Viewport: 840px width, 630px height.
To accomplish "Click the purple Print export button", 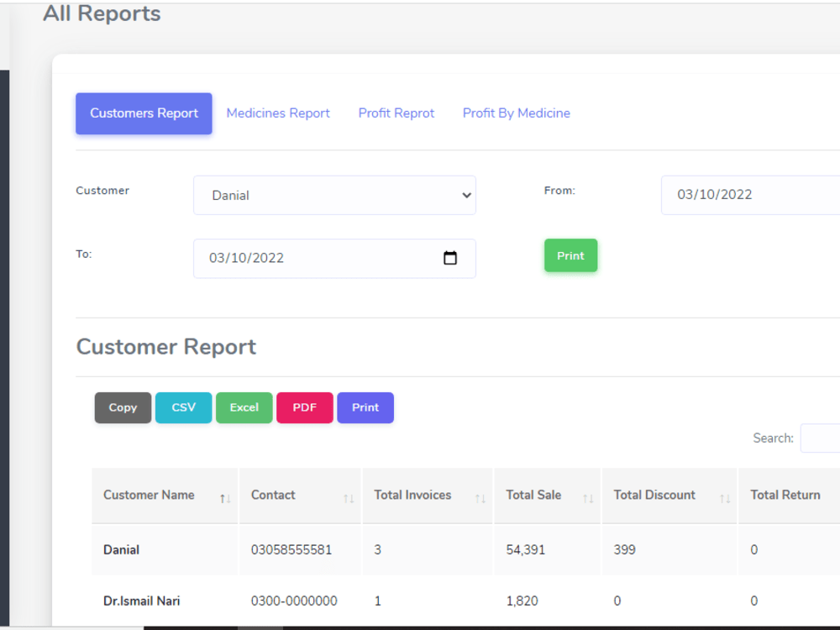I will pyautogui.click(x=365, y=407).
